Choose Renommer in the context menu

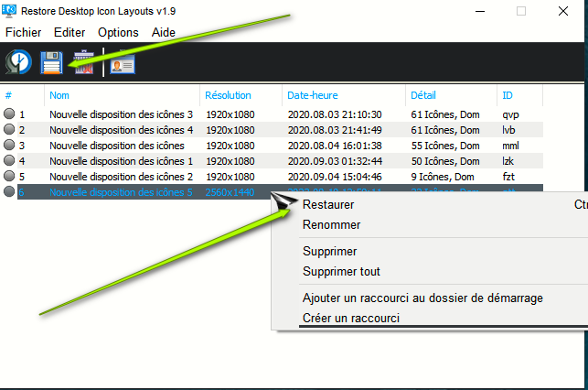331,225
